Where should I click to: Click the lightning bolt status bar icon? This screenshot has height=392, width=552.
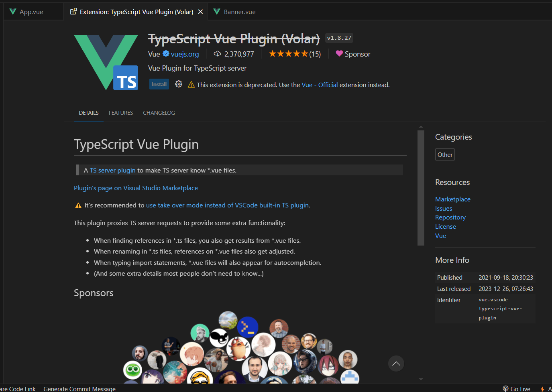click(x=542, y=389)
